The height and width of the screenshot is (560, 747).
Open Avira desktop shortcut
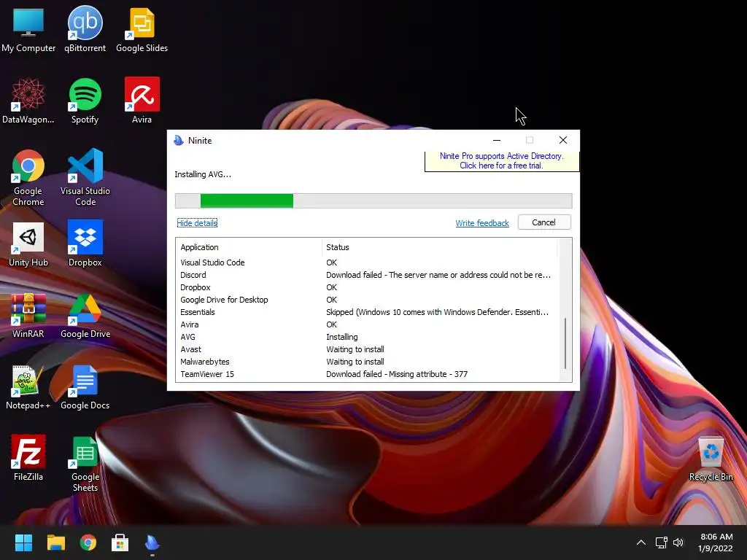(x=142, y=101)
